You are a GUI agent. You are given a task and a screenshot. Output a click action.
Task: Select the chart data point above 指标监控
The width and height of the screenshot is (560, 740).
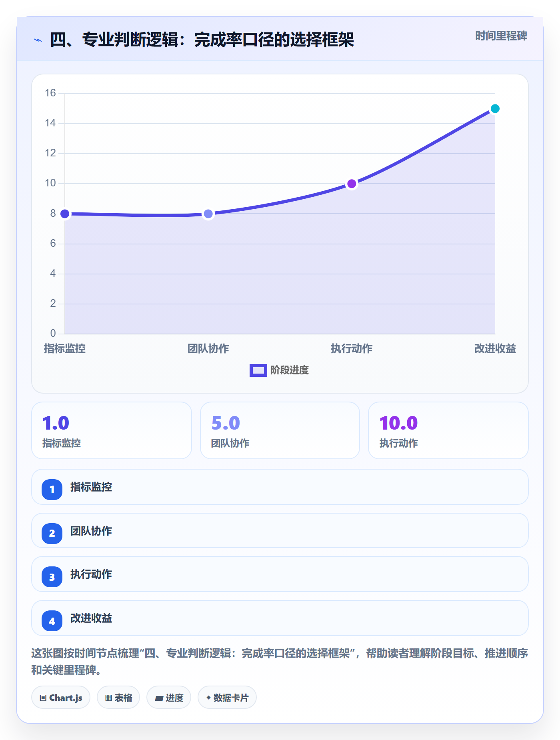pos(65,214)
